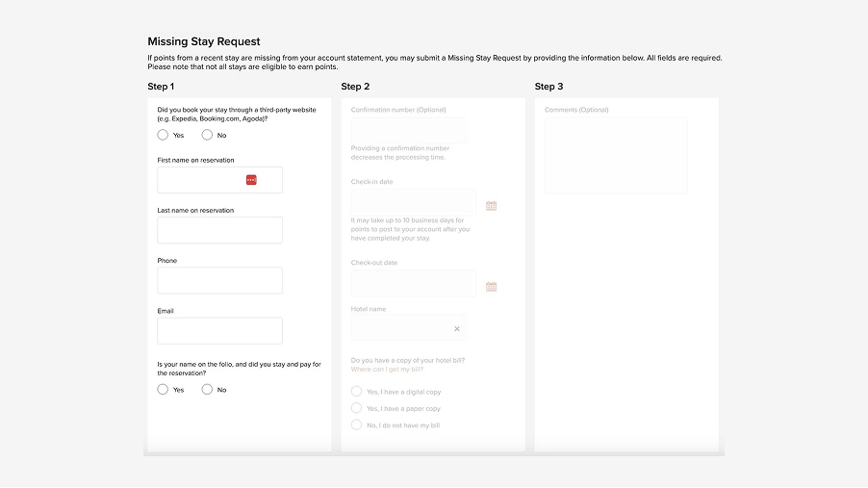Image resolution: width=868 pixels, height=488 pixels.
Task: Open the Check-in date calendar picker icon
Action: [491, 205]
